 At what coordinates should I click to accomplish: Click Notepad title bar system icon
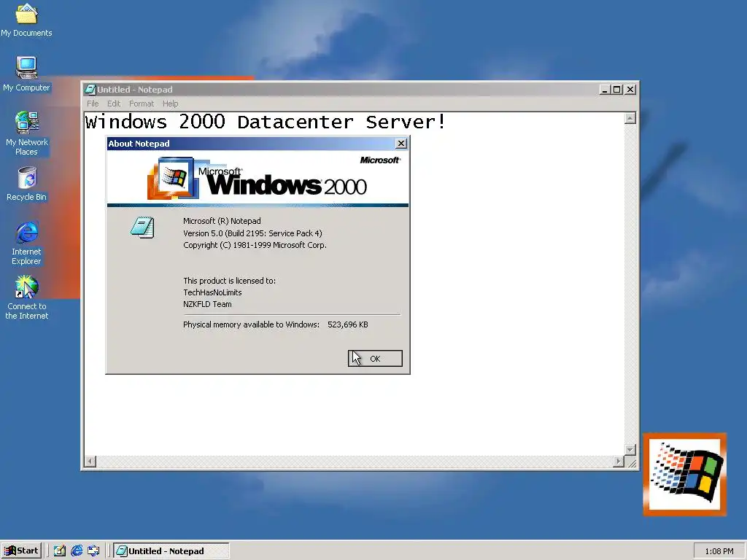[x=90, y=90]
